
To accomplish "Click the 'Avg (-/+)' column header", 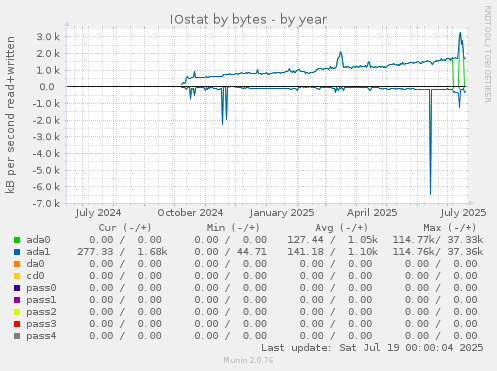I will [x=342, y=228].
